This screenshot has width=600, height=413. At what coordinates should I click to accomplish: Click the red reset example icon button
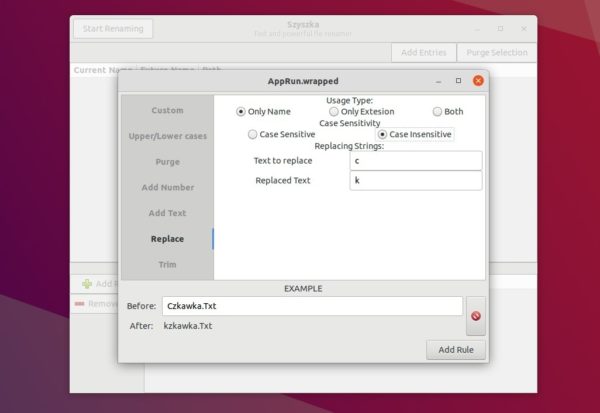tap(476, 316)
